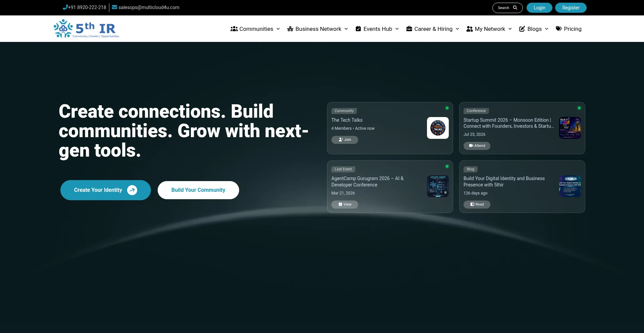Click the "Blog" tag label
The width and height of the screenshot is (644, 333).
point(471,169)
